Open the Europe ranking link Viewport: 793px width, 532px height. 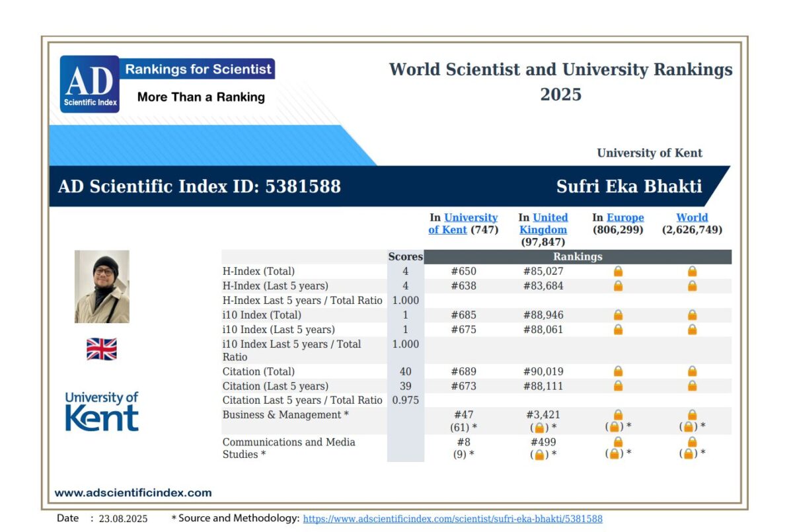[x=625, y=217]
